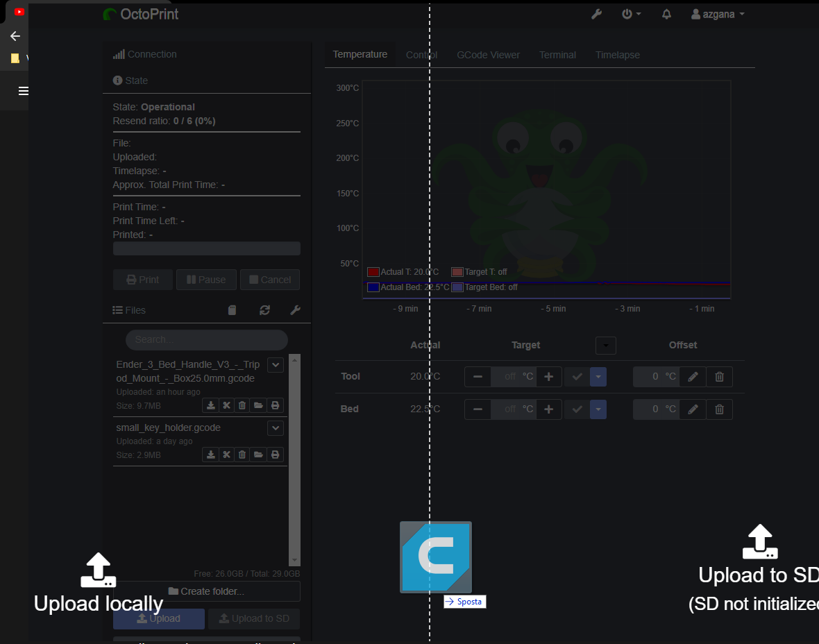Screen dimensions: 819x644
Task: Download small_key_holder.gcode
Action: [210, 455]
